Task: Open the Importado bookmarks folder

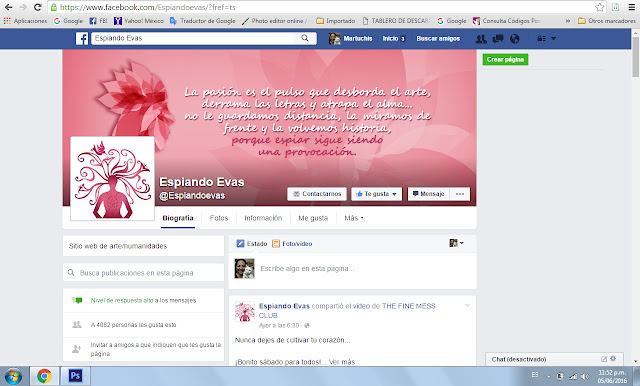Action: point(336,21)
